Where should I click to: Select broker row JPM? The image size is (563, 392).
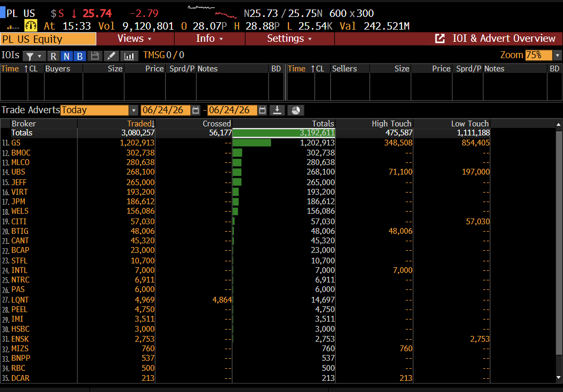(x=245, y=202)
